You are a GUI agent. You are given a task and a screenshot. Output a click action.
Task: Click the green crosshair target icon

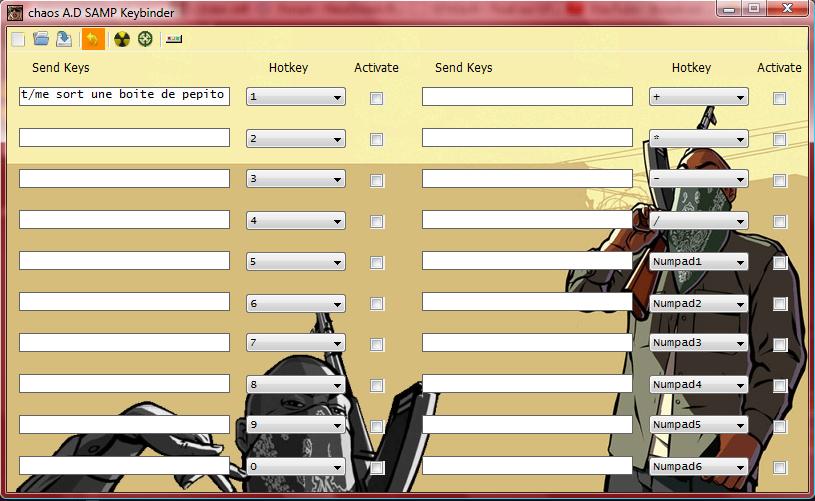click(x=145, y=39)
